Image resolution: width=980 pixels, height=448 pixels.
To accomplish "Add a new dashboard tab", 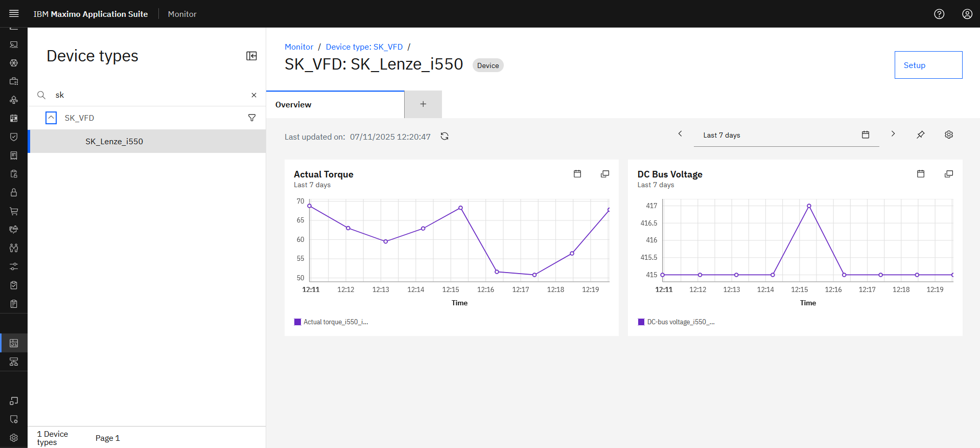I will click(x=423, y=104).
